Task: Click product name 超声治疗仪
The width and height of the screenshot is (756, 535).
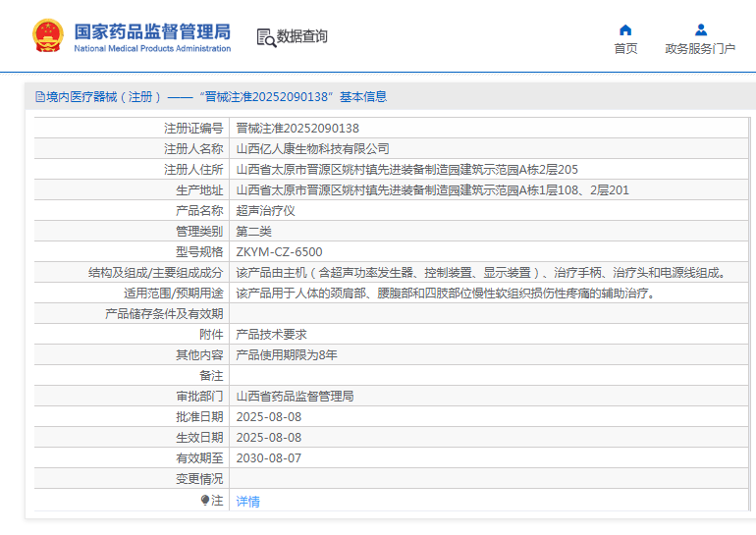Action: pos(266,210)
